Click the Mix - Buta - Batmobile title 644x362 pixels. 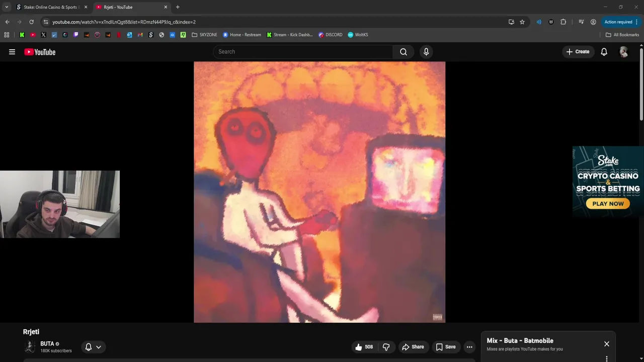tap(520, 341)
